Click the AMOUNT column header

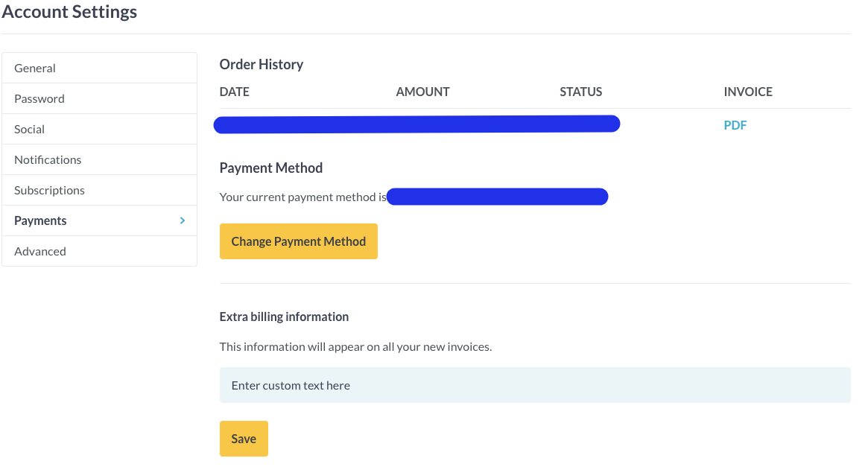(422, 92)
